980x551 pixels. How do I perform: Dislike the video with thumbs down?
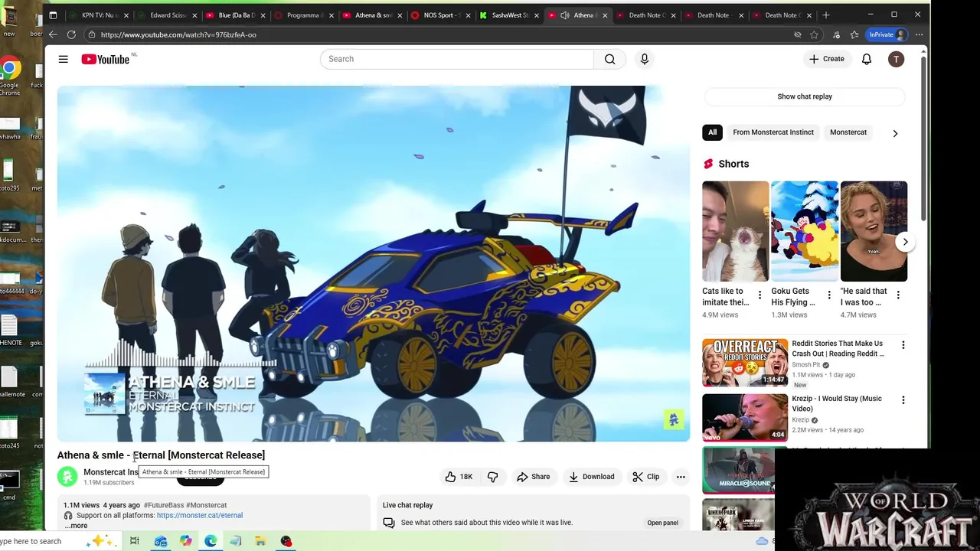point(493,477)
